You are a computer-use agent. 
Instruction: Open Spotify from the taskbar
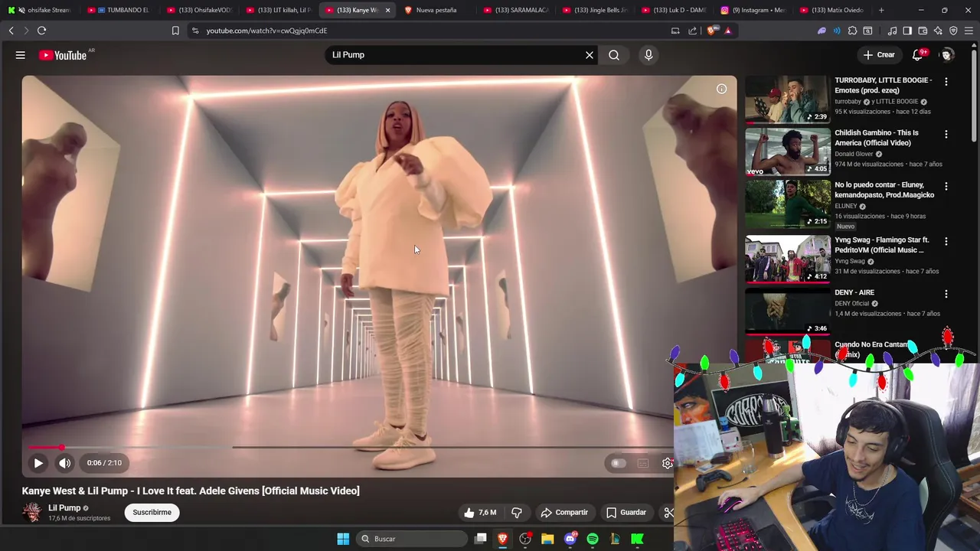coord(593,539)
